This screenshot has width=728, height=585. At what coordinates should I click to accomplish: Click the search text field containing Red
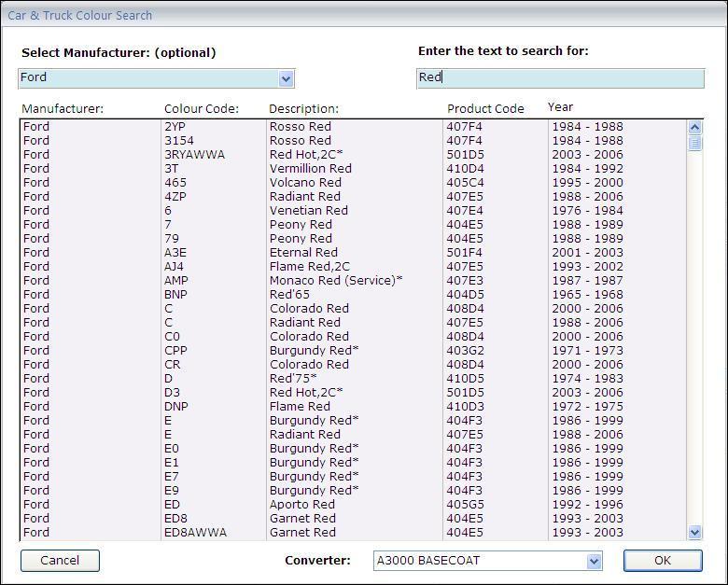pyautogui.click(x=560, y=78)
